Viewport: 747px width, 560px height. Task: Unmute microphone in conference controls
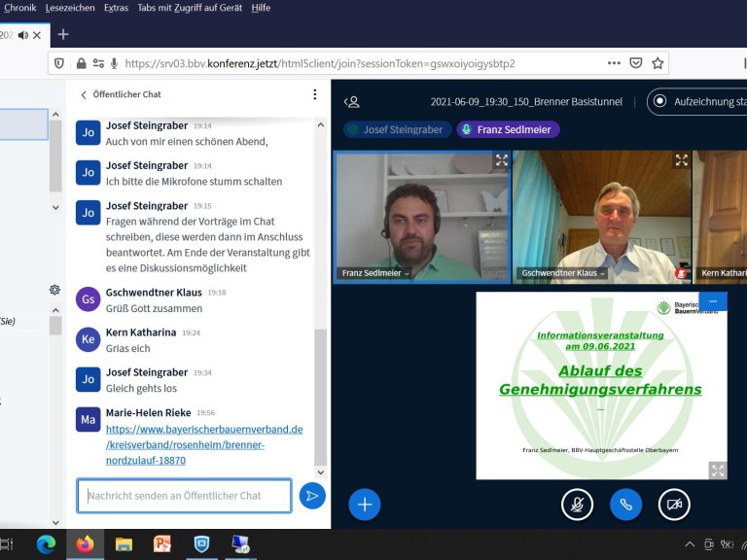(x=577, y=505)
